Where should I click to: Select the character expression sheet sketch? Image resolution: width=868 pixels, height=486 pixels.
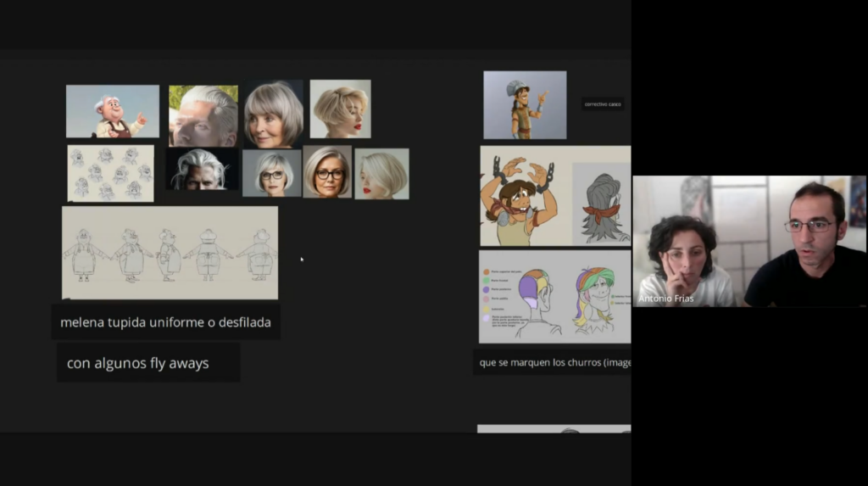111,174
